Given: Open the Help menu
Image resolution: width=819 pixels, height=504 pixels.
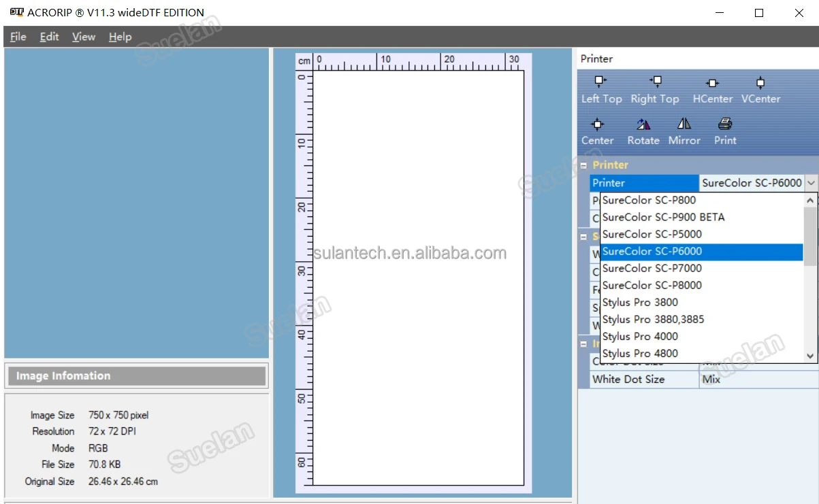Looking at the screenshot, I should point(120,37).
